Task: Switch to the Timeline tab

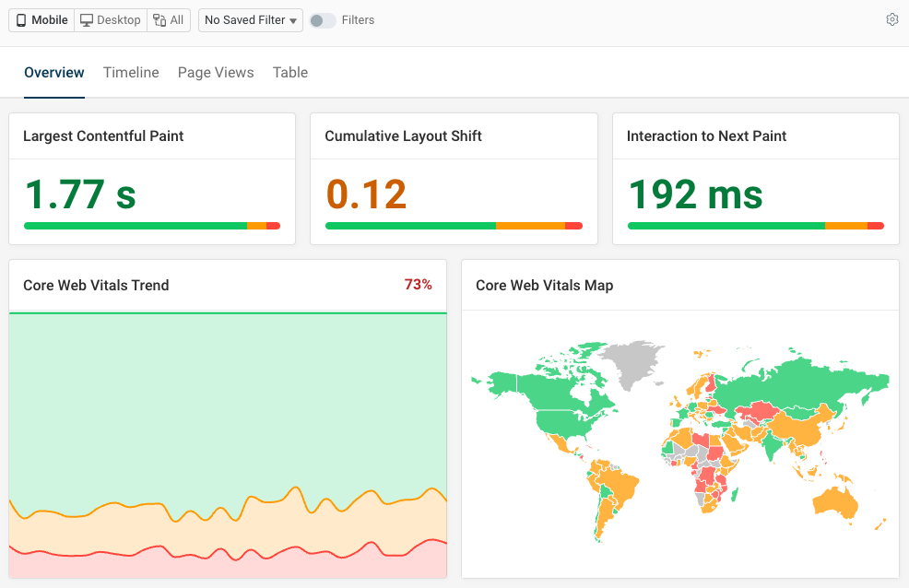Action: point(131,73)
